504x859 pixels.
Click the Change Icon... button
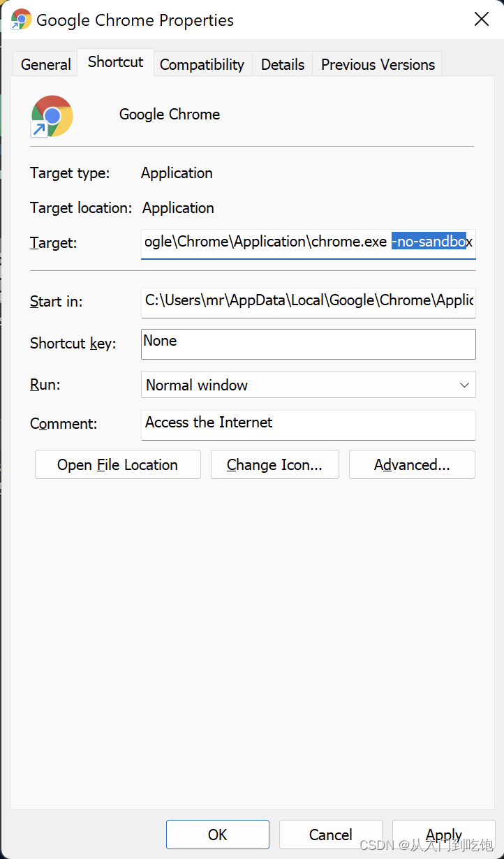[x=274, y=464]
